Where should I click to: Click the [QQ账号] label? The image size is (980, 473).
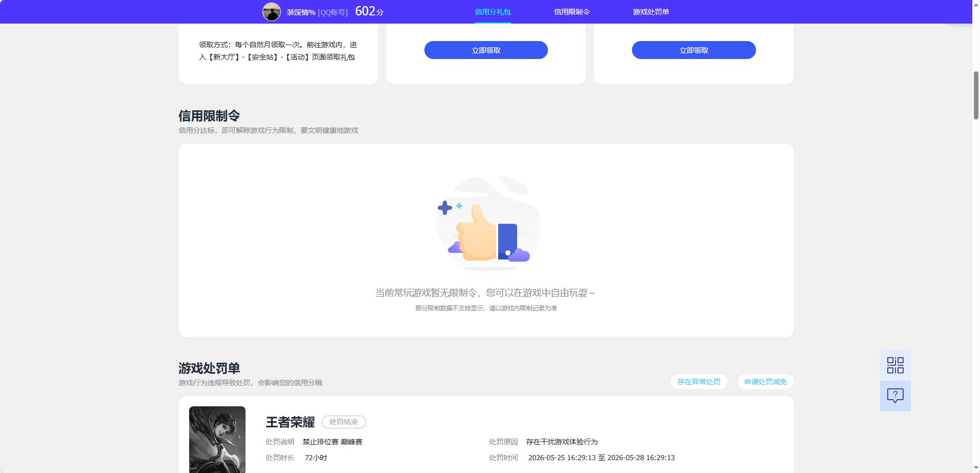pos(333,12)
